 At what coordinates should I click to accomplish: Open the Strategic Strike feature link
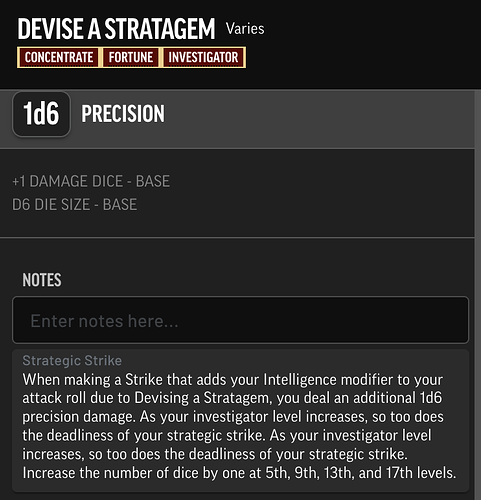(72, 360)
